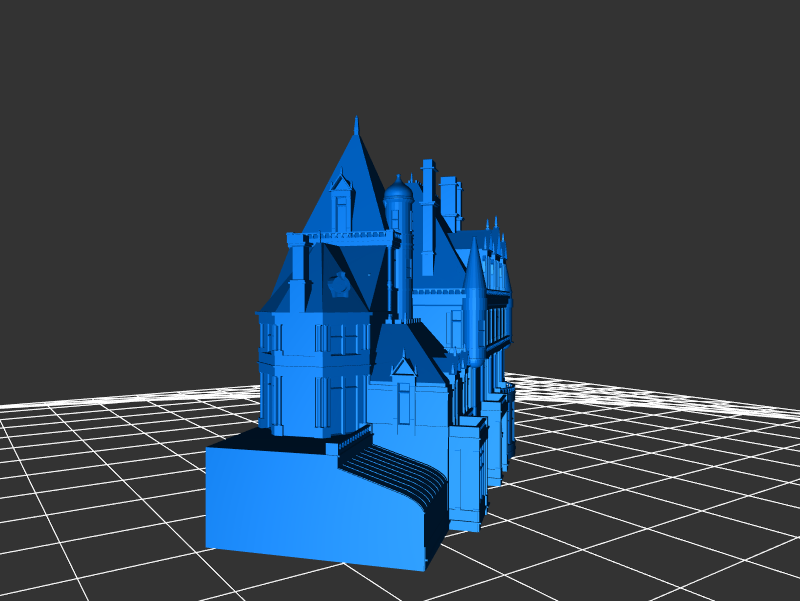Click the tall narrow window under the entrance gable
The image size is (800, 601).
pyautogui.click(x=404, y=402)
